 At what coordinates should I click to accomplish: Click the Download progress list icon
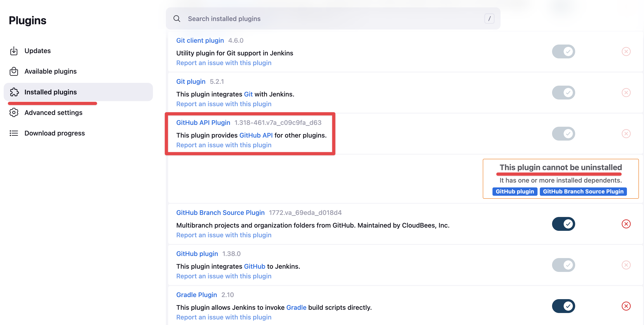[x=14, y=133]
